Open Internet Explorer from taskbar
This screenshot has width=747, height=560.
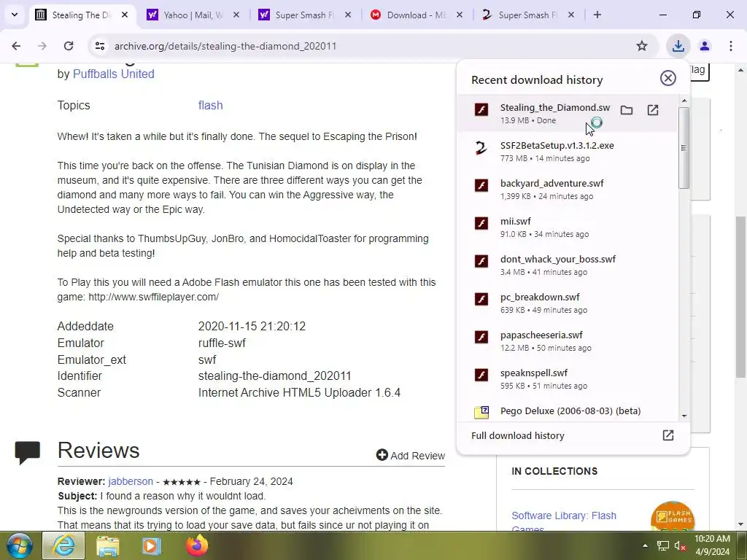64,545
